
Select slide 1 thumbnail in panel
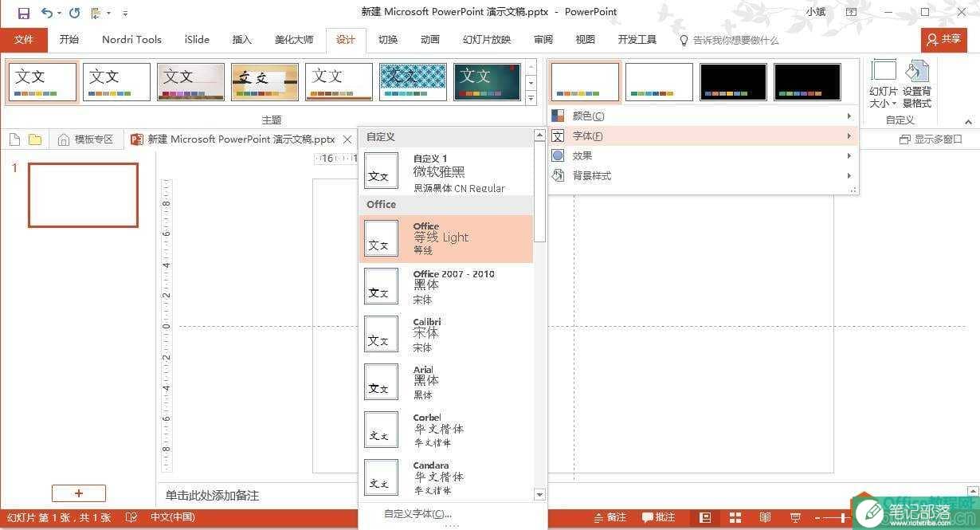(83, 195)
